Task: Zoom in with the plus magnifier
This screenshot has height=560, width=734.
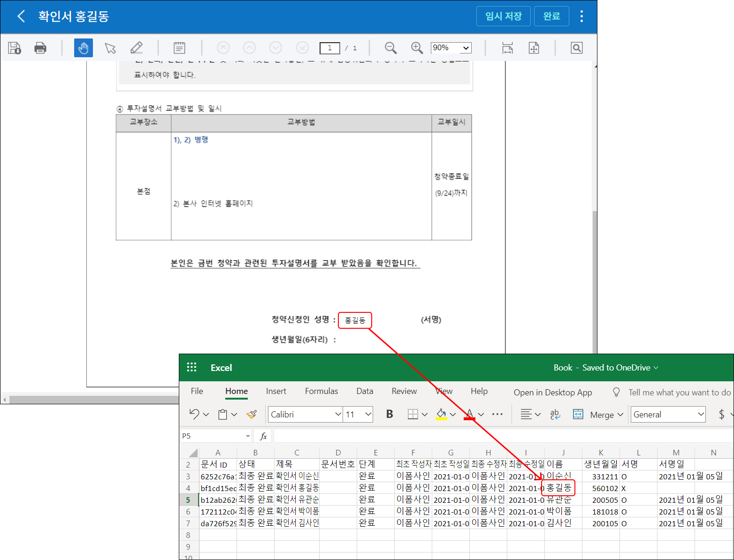Action: [x=417, y=48]
